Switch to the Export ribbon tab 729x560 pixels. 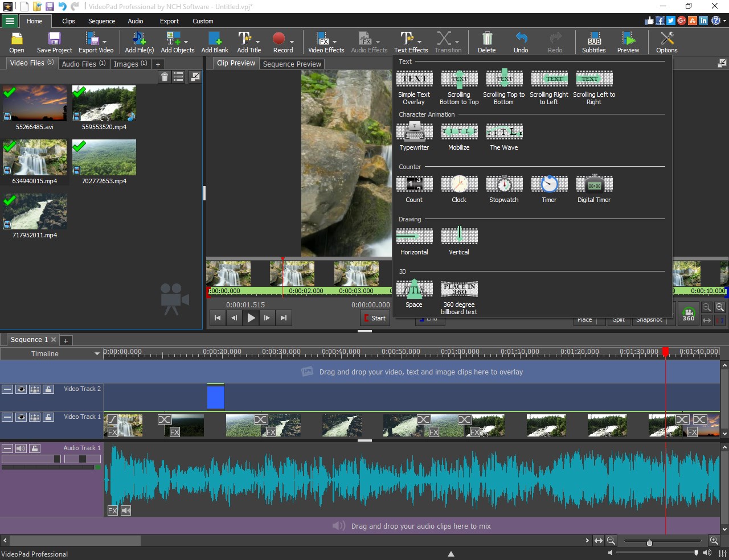coord(169,21)
